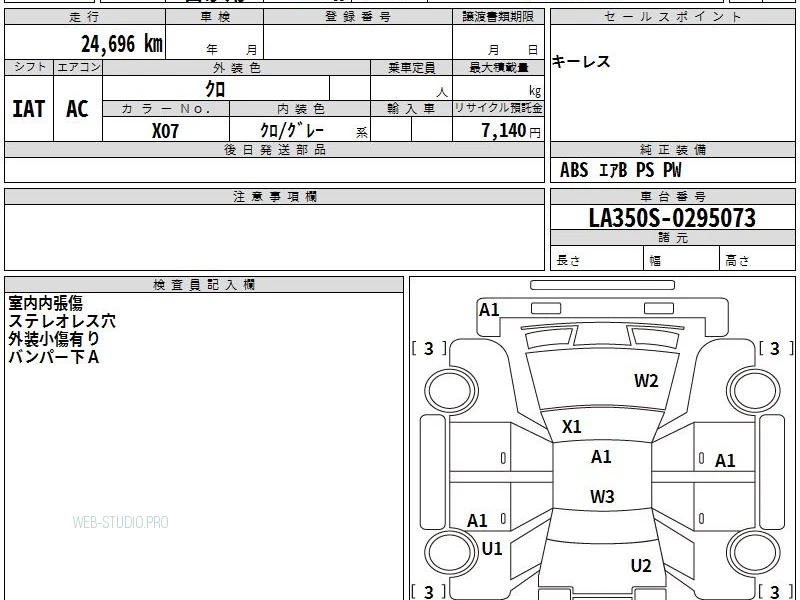Select the inspector note 外装小傷有り
The width and height of the screenshot is (800, 600).
[54, 339]
